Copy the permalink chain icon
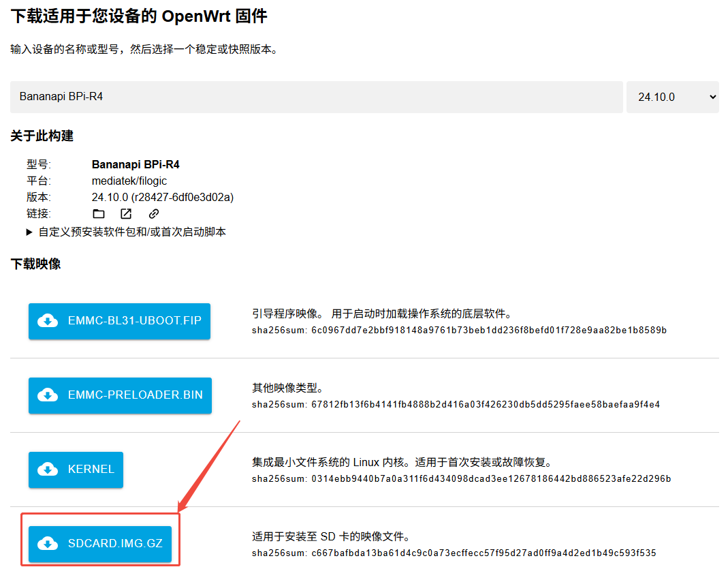The height and width of the screenshot is (567, 728). [154, 214]
